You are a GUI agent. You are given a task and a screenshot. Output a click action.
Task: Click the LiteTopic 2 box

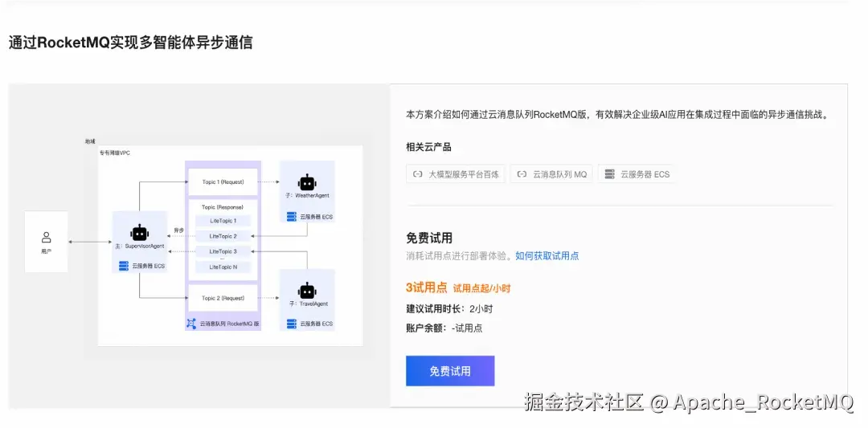[223, 236]
